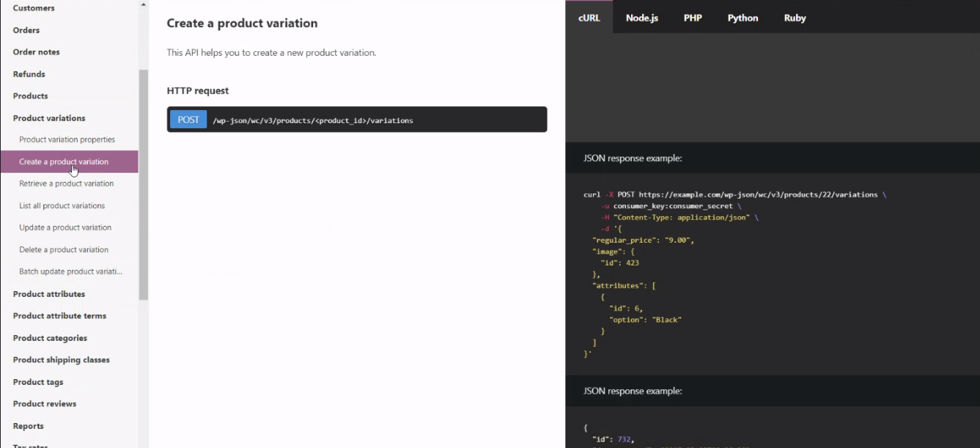Click the "id": 423 code line
The width and height of the screenshot is (980, 448).
619,262
